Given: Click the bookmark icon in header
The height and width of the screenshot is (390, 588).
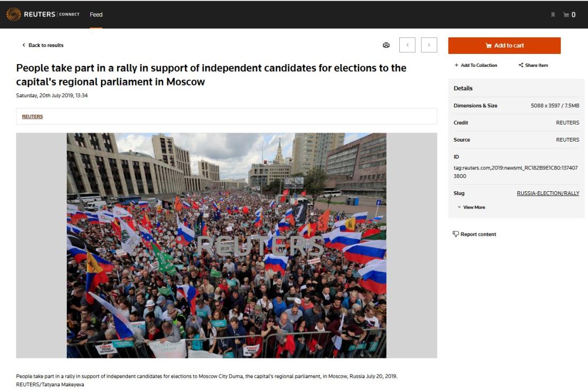Looking at the screenshot, I should pyautogui.click(x=553, y=14).
